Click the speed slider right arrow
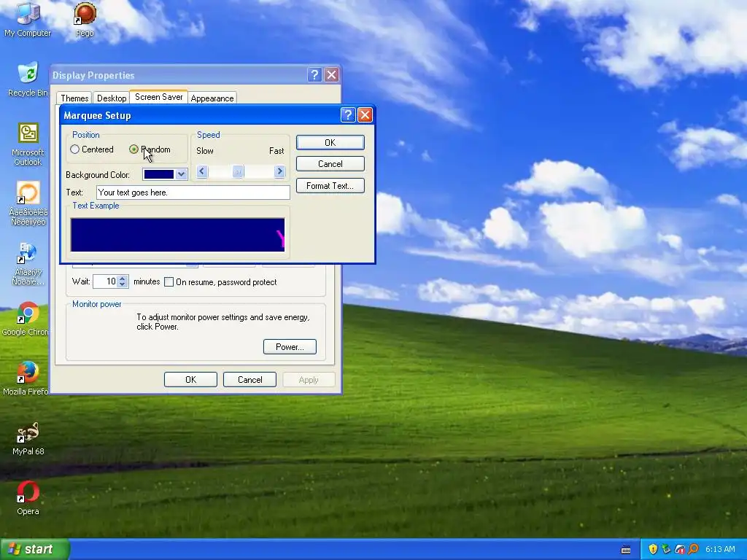The height and width of the screenshot is (560, 747). click(x=279, y=171)
